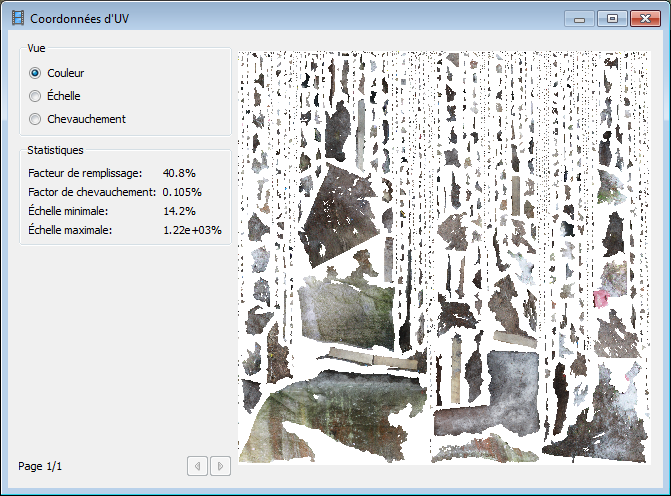Click the Échelle minimale label
671x496 pixels.
pos(68,211)
